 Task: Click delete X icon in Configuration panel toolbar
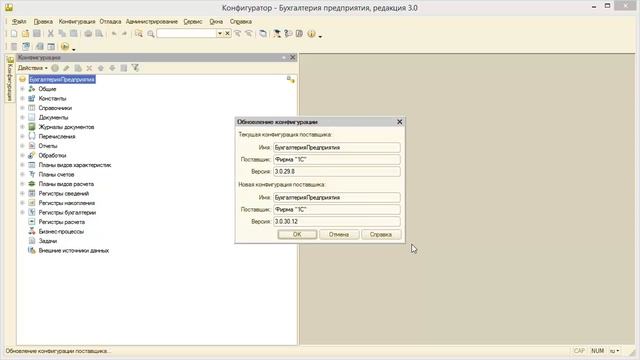coord(89,68)
